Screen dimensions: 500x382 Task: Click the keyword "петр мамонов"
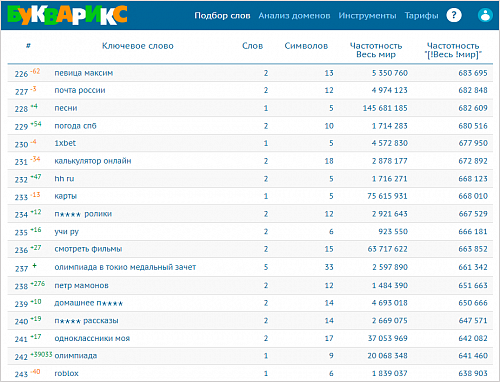coord(82,285)
